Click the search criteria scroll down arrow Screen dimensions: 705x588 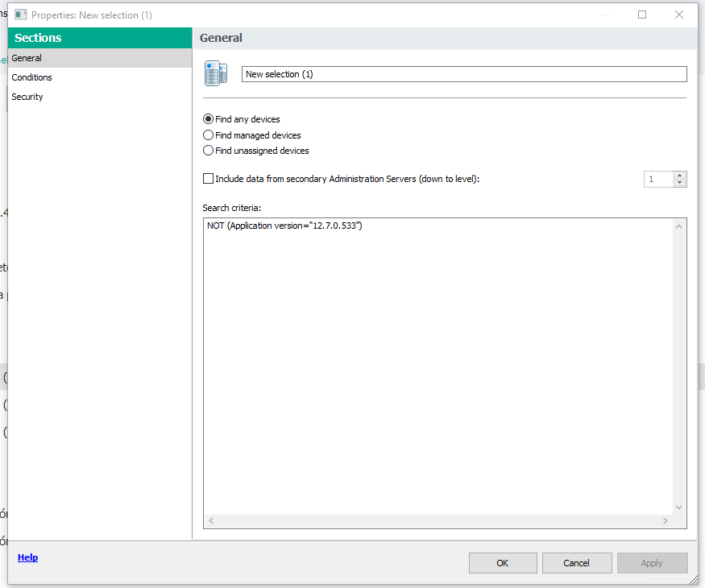(679, 507)
